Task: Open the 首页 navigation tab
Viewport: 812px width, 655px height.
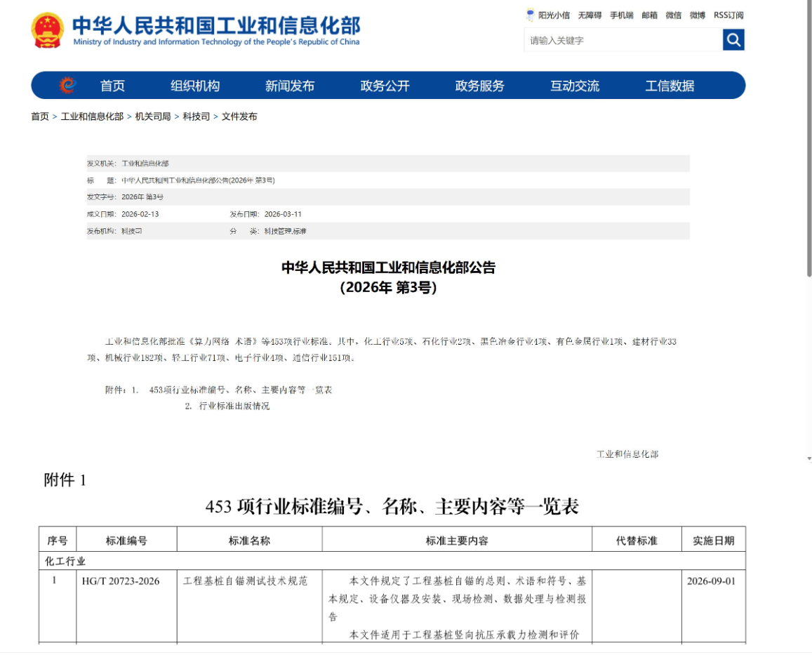Action: click(x=112, y=86)
